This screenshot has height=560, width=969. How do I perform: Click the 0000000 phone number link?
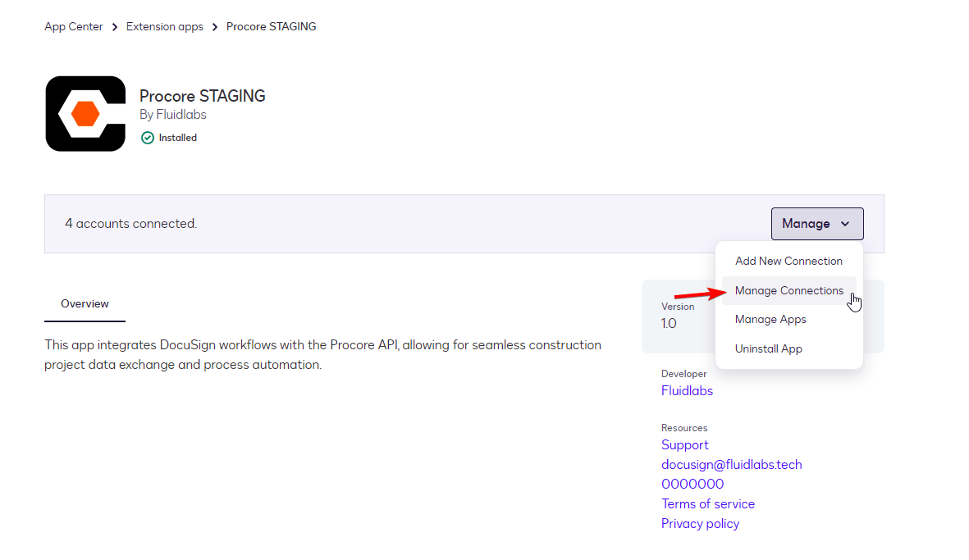pyautogui.click(x=692, y=485)
